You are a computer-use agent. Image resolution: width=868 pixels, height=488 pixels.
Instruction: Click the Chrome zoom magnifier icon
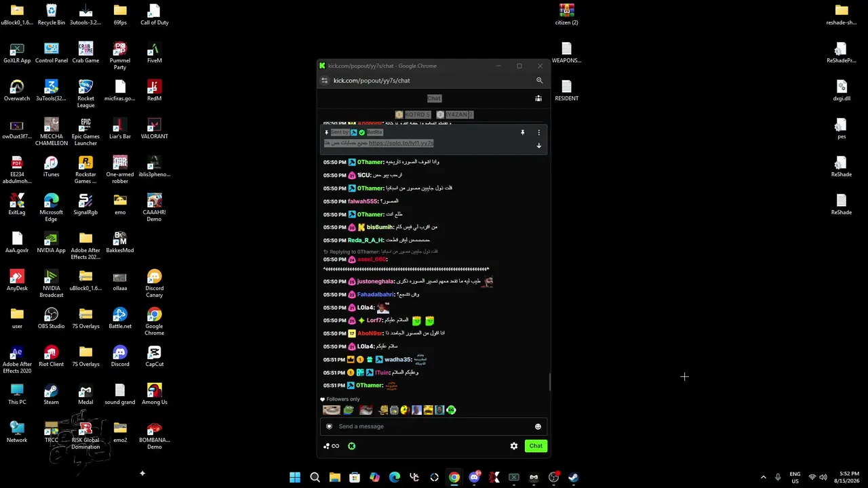540,81
